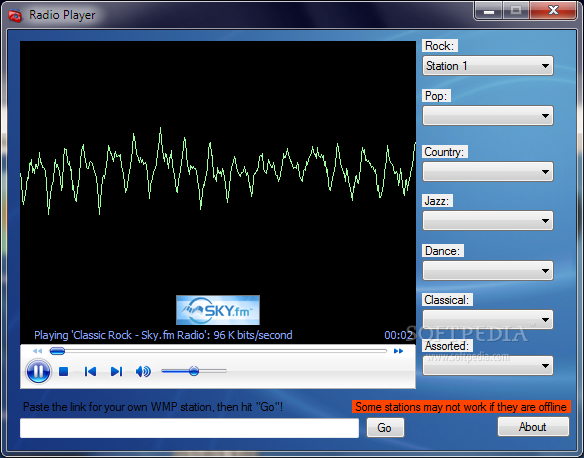
Task: Click the seek bar position handle
Action: [x=57, y=351]
